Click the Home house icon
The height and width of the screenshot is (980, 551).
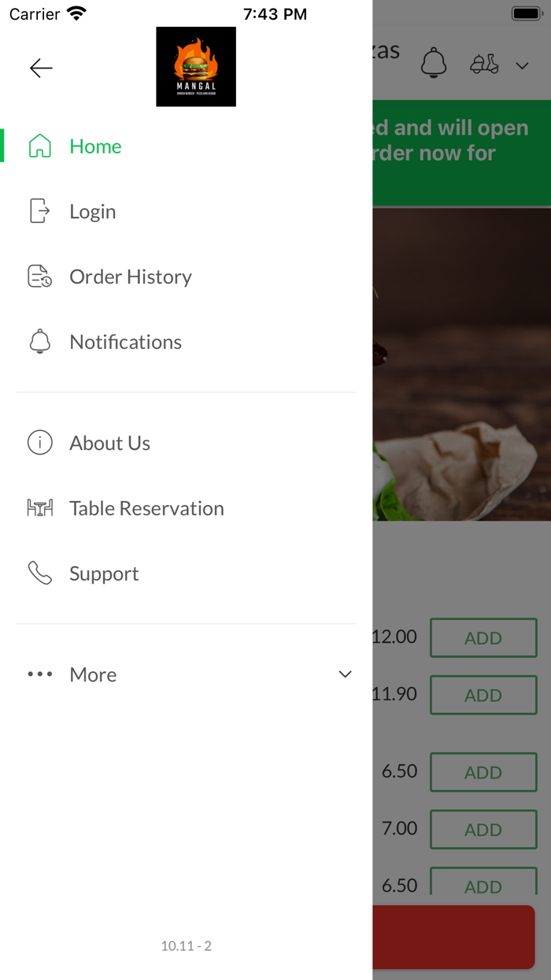(x=39, y=146)
